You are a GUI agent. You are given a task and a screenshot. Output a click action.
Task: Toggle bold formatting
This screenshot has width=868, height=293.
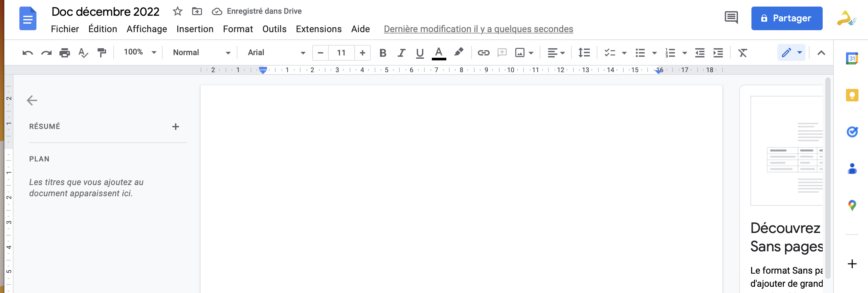(383, 52)
